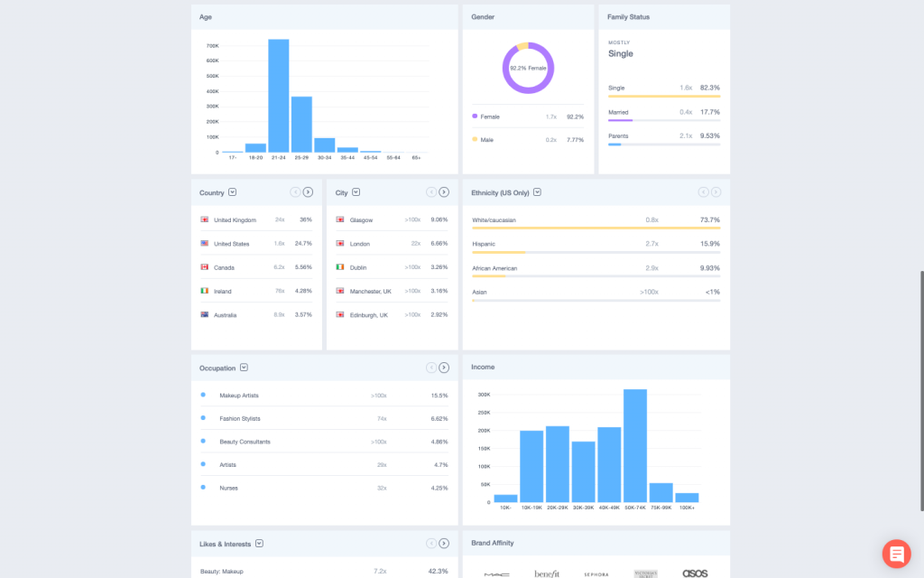This screenshot has width=924, height=578.
Task: Click the Australia flag icon
Action: 205,314
